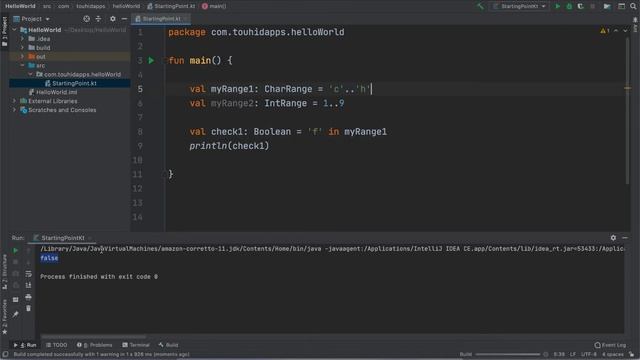This screenshot has width=640, height=360.
Task: Go to previous highlighted problem arrow
Action: point(616,31)
